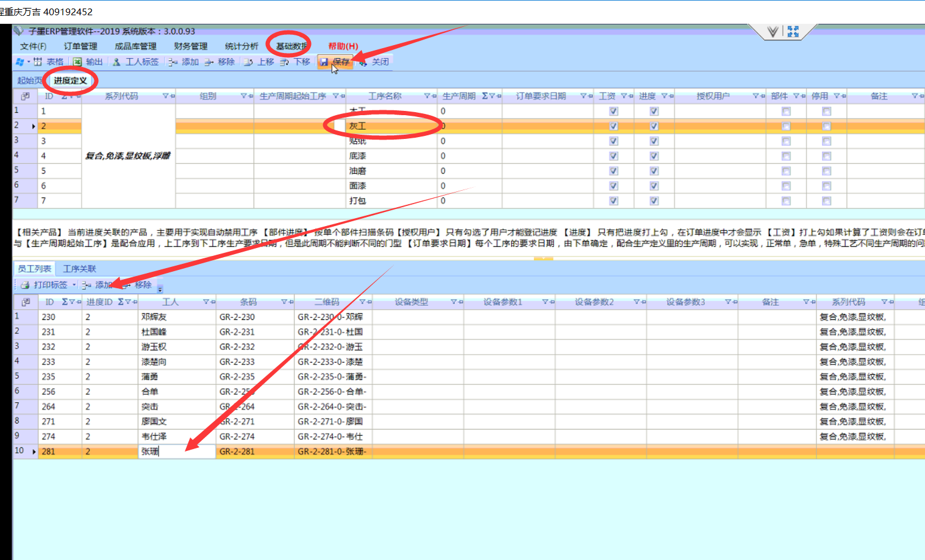Click 下移 to move row down

[285, 62]
